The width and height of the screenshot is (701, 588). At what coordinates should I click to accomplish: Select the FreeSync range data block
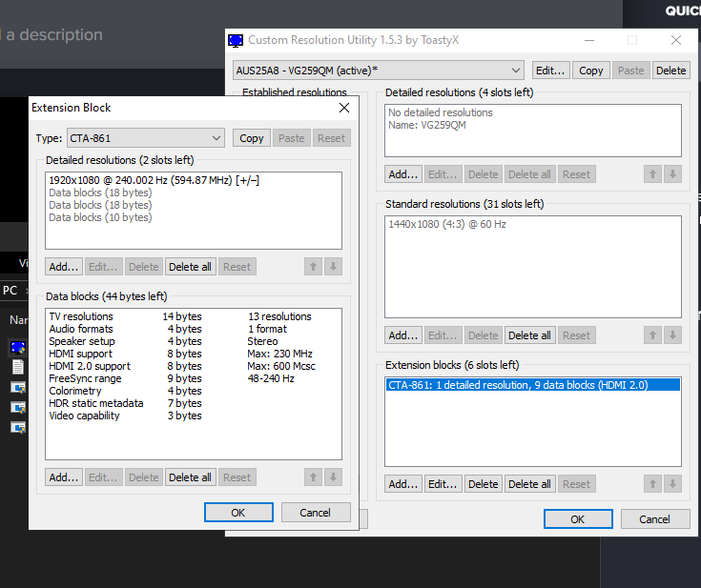pyautogui.click(x=85, y=378)
